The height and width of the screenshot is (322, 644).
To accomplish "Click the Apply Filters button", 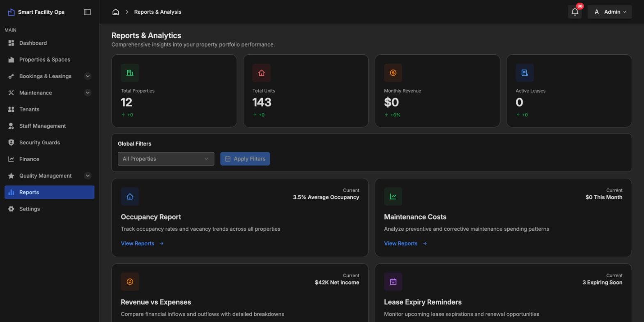I will pos(245,159).
